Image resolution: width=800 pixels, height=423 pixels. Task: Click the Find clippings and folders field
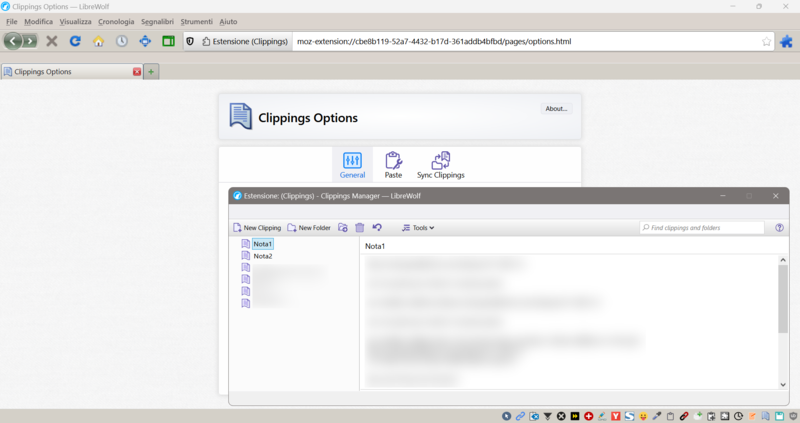tap(702, 228)
